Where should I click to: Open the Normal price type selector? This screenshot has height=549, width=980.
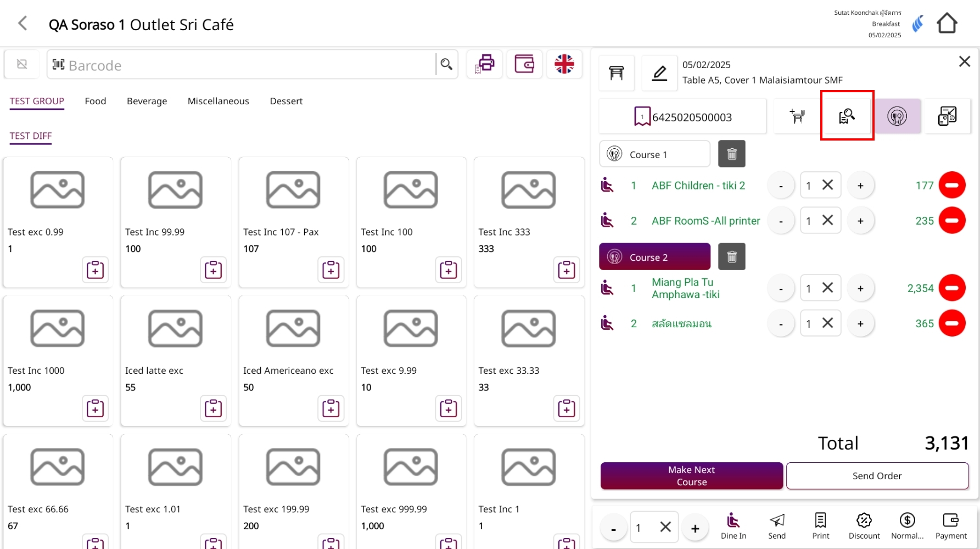pos(907,526)
